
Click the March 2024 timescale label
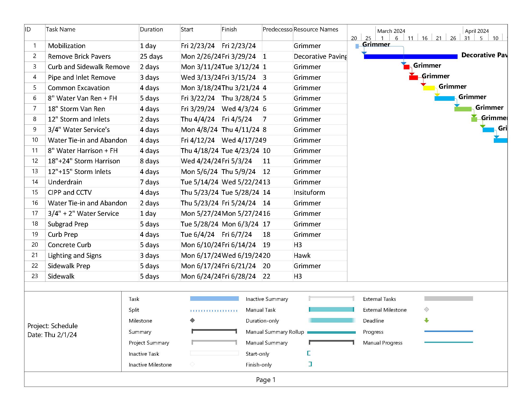pos(391,31)
